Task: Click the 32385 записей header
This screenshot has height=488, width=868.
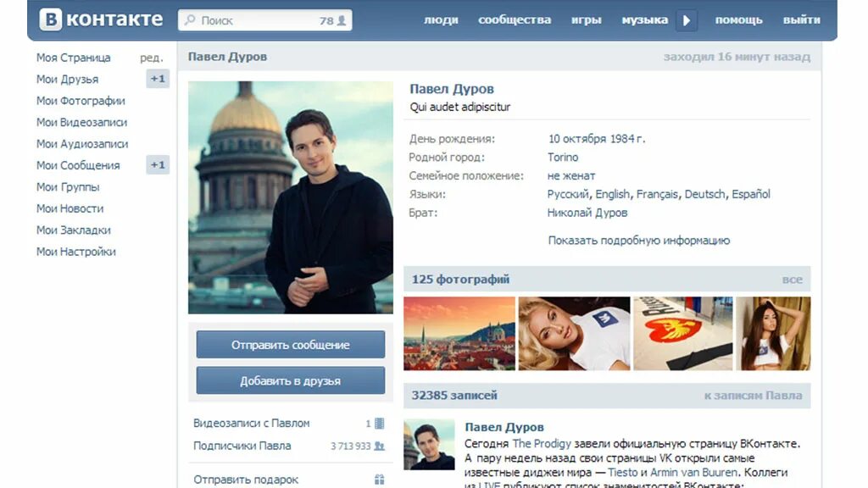Action: click(x=454, y=396)
